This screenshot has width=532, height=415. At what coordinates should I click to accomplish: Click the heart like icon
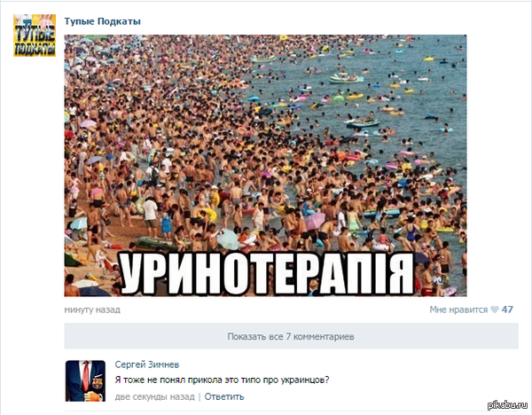click(x=495, y=309)
